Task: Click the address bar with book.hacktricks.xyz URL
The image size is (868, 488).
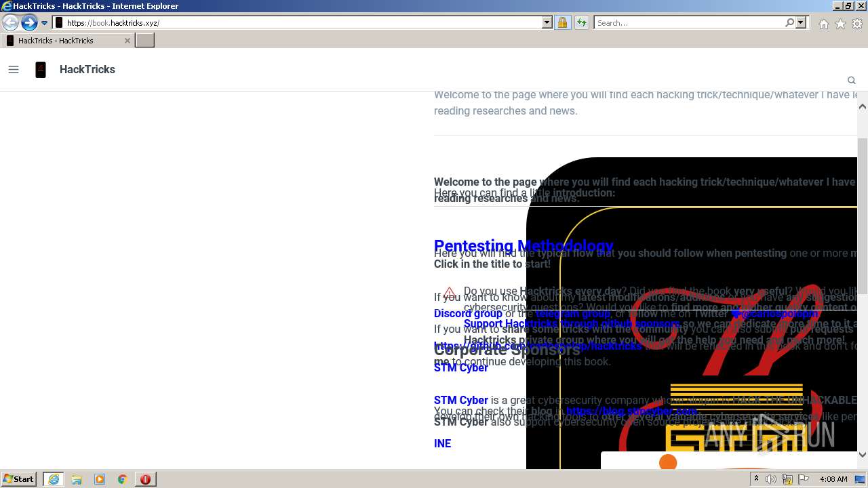Action: click(x=302, y=22)
